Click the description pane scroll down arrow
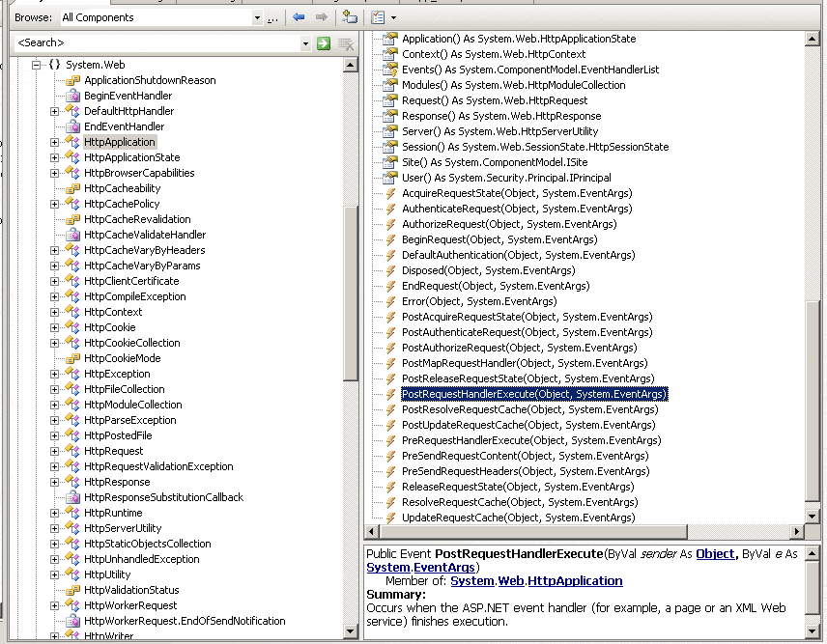Screen dimensions: 827x644 point(812,630)
